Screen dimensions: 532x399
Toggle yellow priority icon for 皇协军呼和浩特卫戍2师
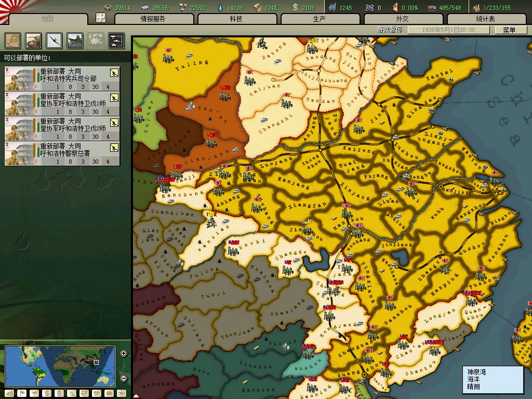(x=114, y=122)
